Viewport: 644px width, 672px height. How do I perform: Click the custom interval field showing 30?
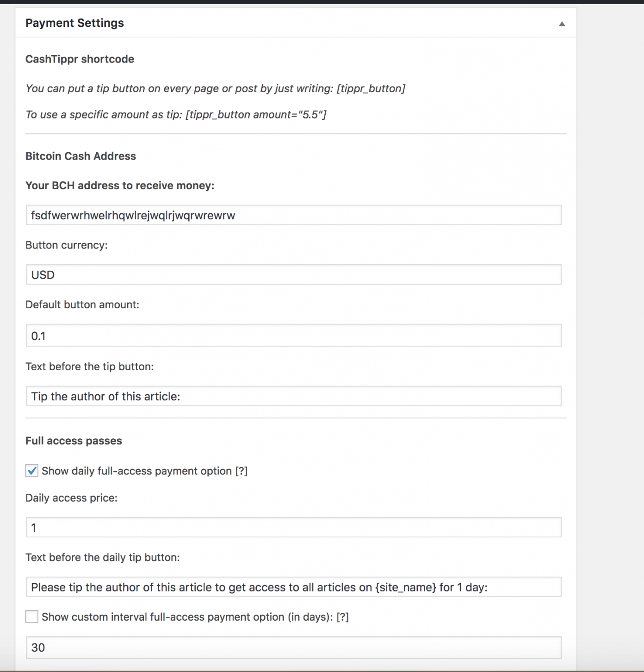[x=294, y=647]
